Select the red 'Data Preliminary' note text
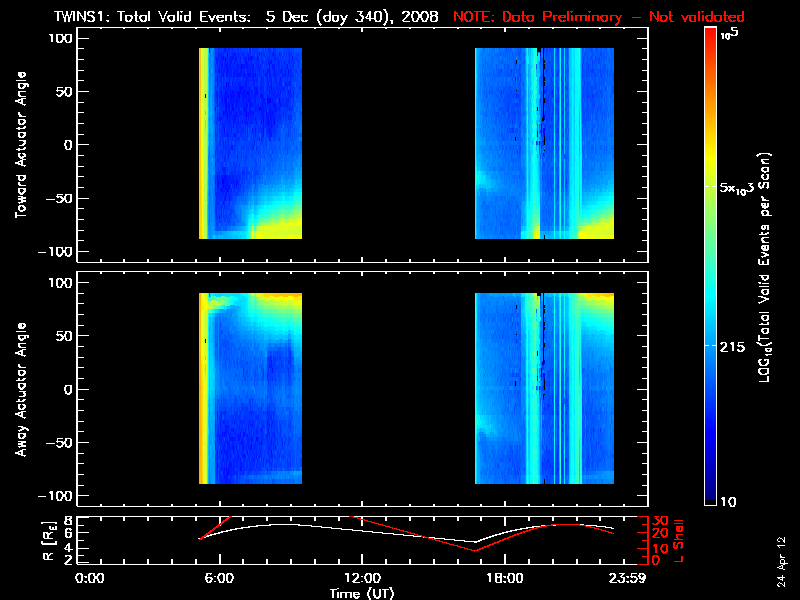 [599, 17]
